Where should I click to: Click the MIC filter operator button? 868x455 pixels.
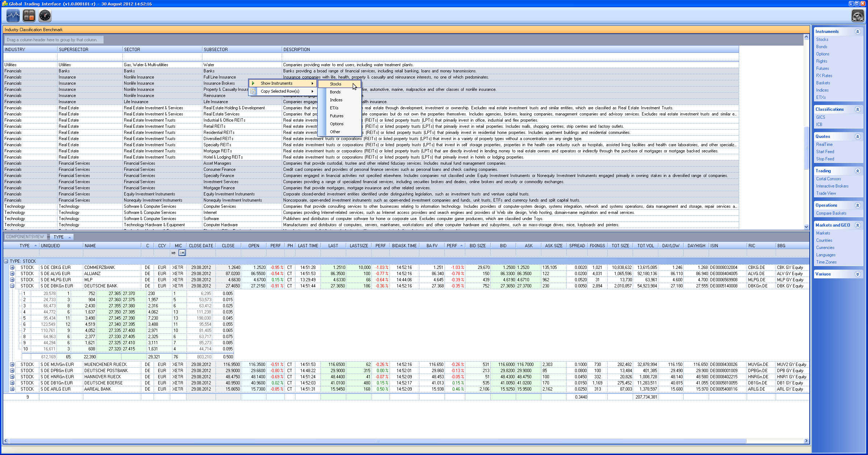(x=182, y=253)
